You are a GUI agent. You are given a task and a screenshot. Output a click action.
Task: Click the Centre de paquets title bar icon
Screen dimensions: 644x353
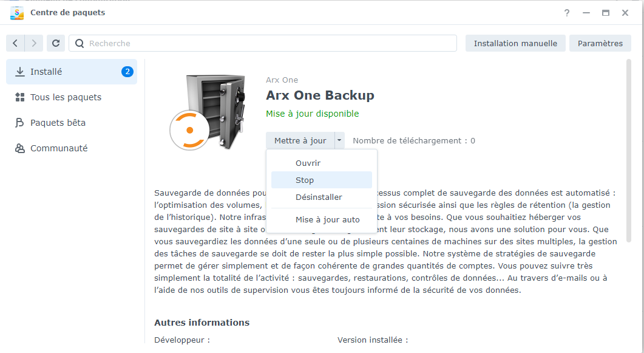16,12
